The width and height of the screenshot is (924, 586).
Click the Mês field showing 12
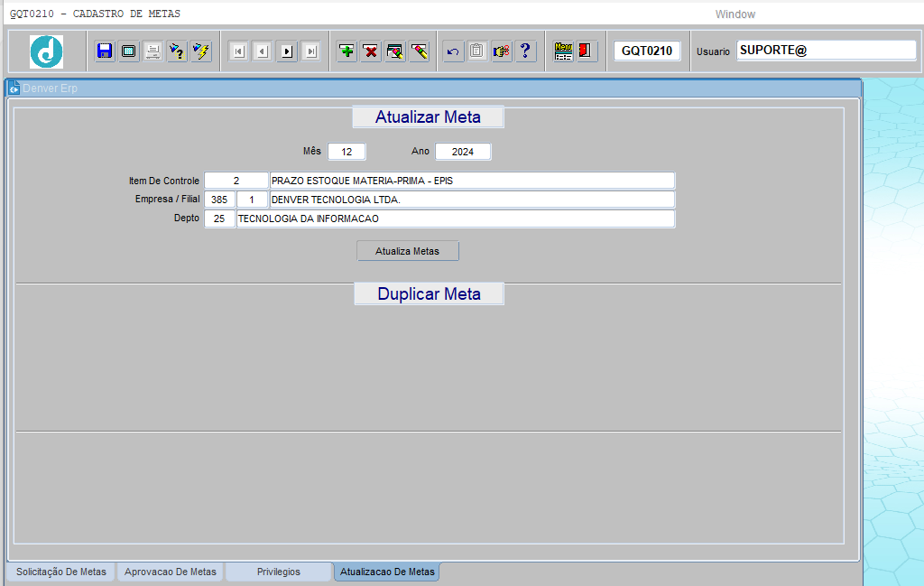tap(346, 152)
